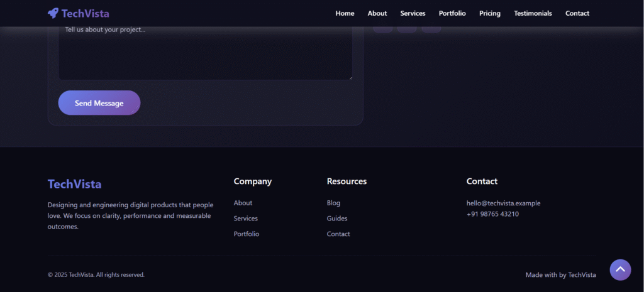Open the footer About link
The width and height of the screenshot is (644, 292).
243,203
